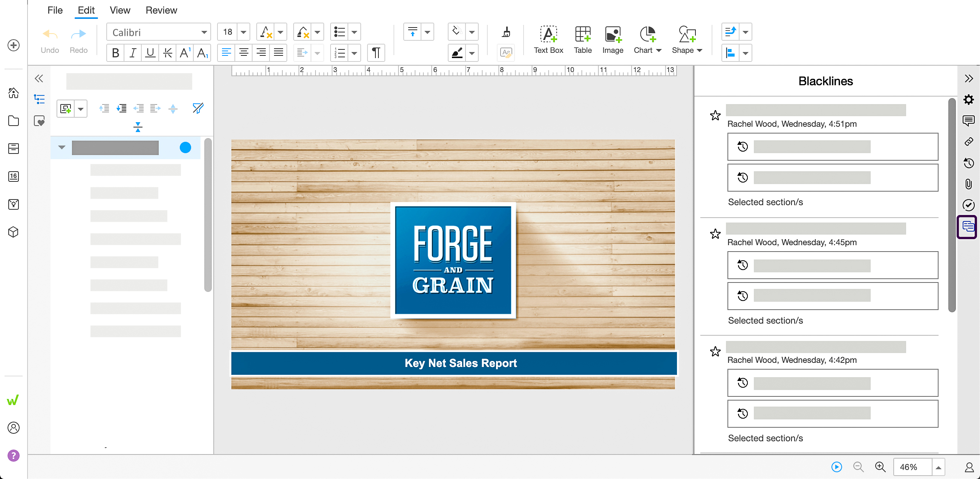Viewport: 980px width, 479px height.
Task: Open the Comments panel on the right
Action: (x=968, y=121)
